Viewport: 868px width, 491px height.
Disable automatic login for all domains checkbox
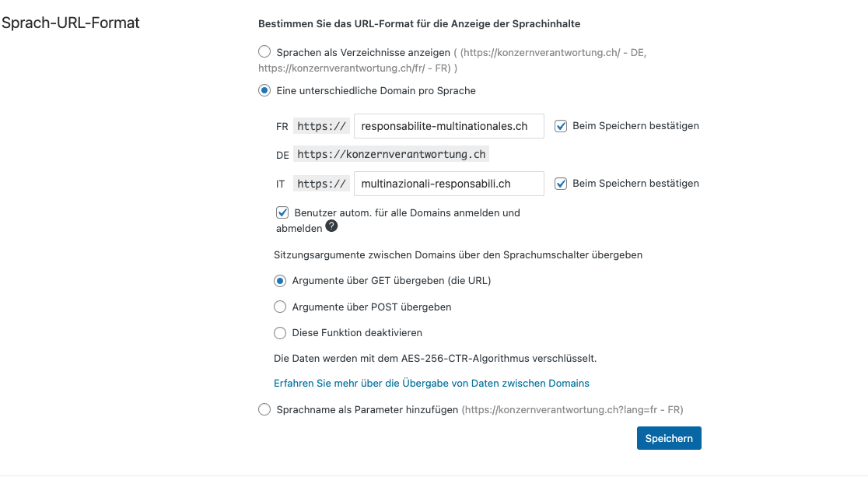283,212
